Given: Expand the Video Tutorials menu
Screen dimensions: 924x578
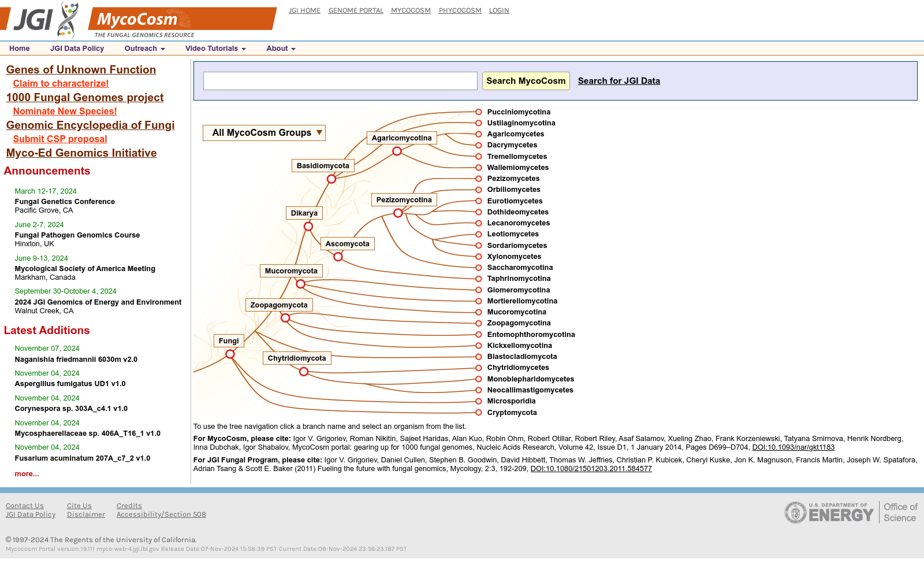Looking at the screenshot, I should pos(215,49).
